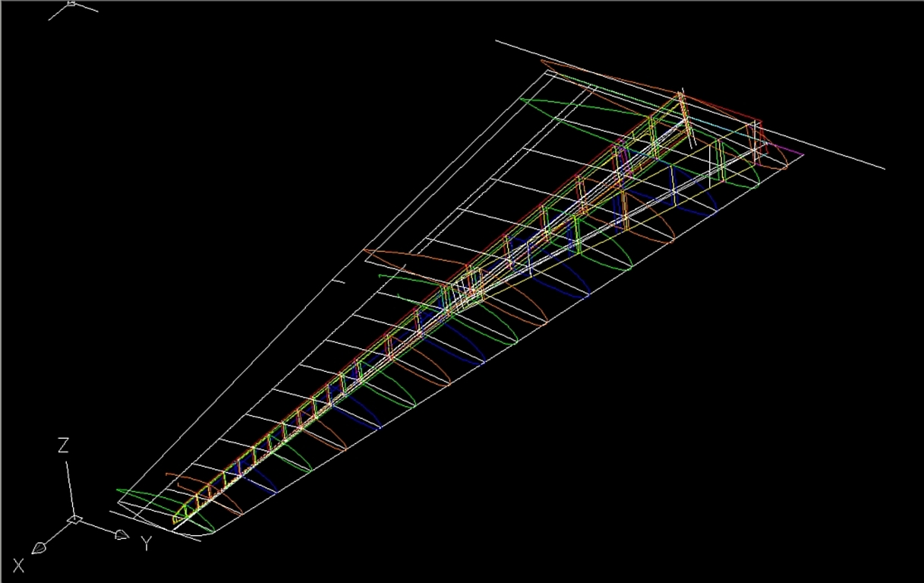Pick the vertical Z axis line of the triad
This screenshot has height=583, width=924.
click(70, 486)
